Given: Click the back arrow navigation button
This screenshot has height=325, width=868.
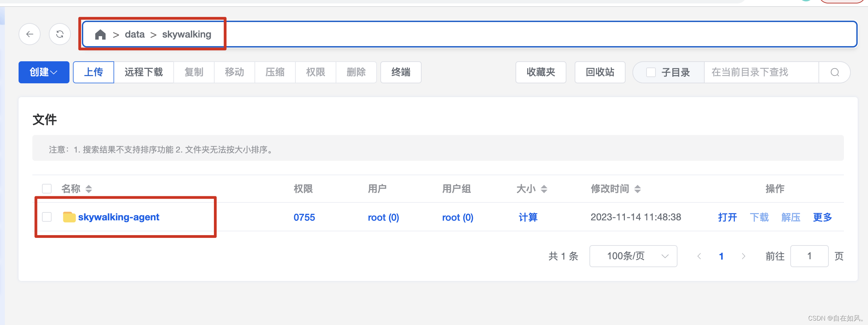Looking at the screenshot, I should (30, 34).
